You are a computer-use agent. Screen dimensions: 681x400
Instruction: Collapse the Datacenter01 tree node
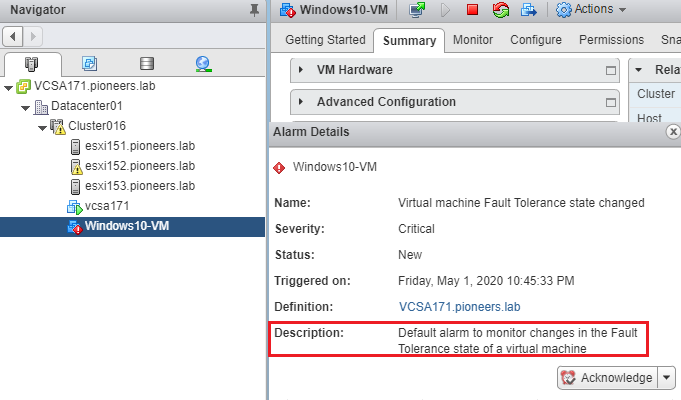coord(26,108)
